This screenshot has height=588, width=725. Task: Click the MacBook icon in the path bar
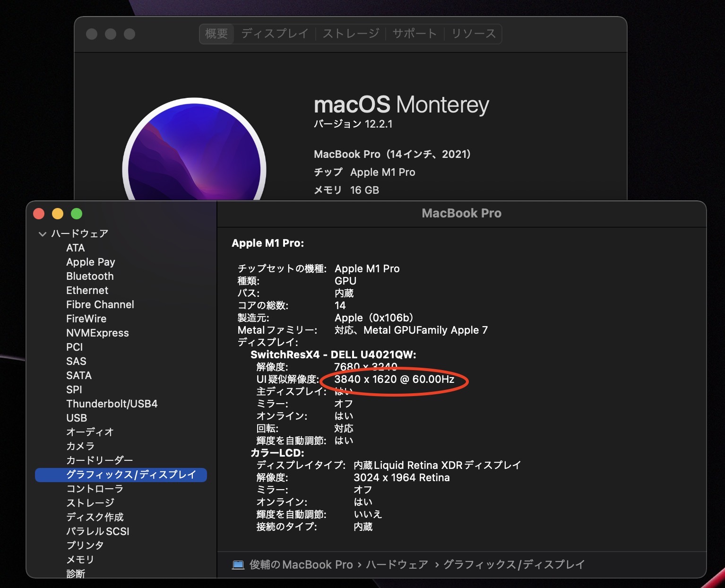click(238, 565)
